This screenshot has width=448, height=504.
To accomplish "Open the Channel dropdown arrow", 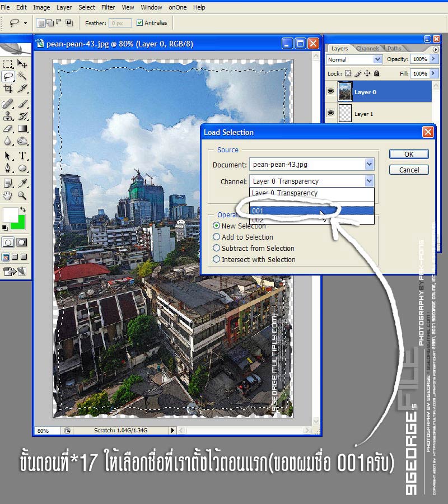I will (x=369, y=181).
